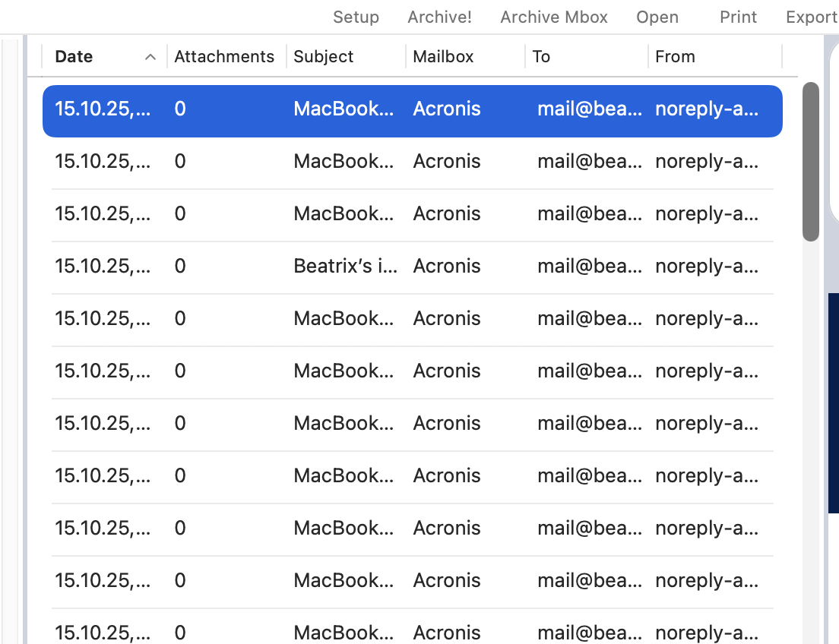
Task: Click the sender address in the highlighted row
Action: [707, 109]
